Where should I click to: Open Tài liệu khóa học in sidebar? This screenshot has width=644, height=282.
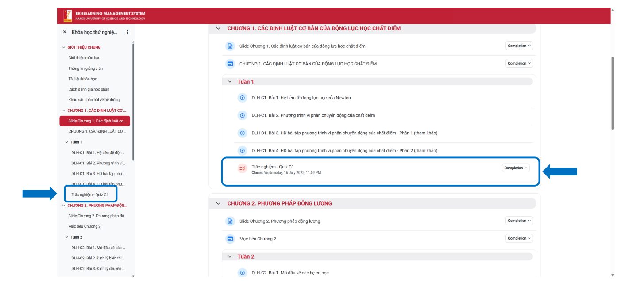(82, 79)
